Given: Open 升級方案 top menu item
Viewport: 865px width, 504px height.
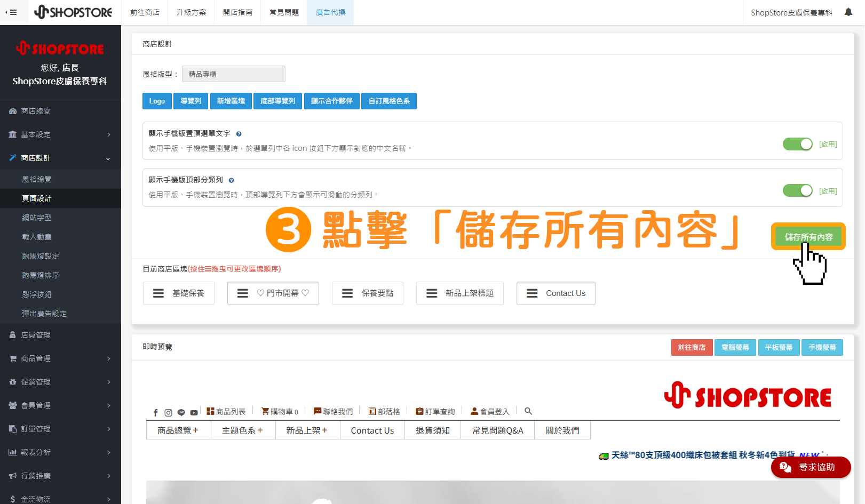Looking at the screenshot, I should 191,12.
